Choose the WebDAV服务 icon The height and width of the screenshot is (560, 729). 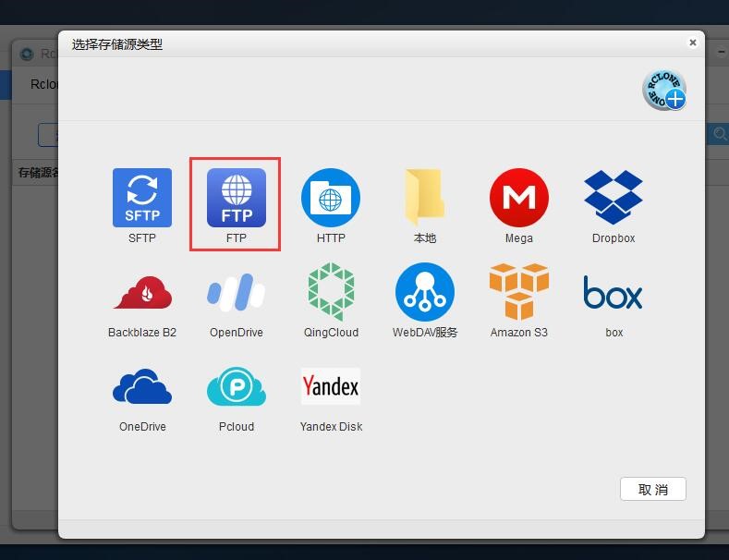[424, 292]
